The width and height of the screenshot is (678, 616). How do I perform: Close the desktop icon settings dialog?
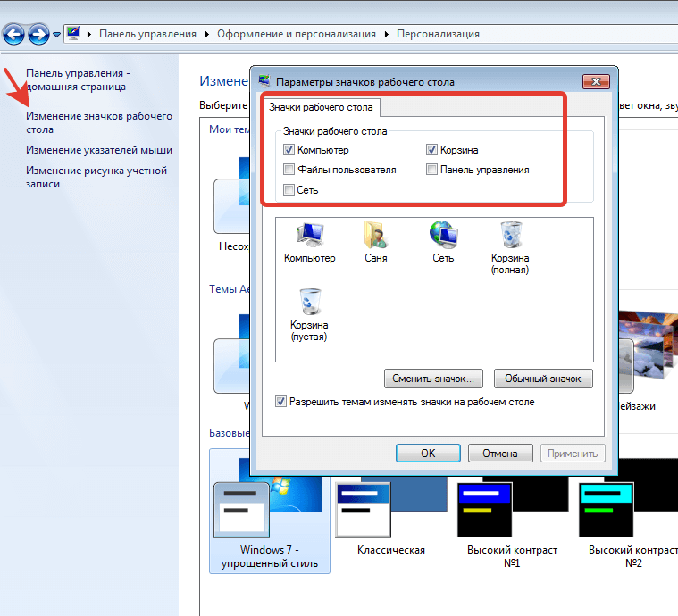coord(596,81)
